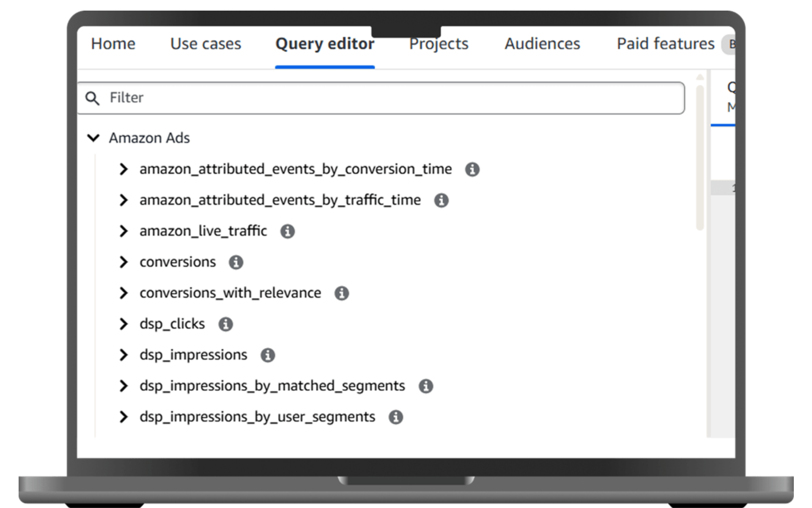Expand dsp_clicks to see its columns
This screenshot has width=812, height=508.
124,324
